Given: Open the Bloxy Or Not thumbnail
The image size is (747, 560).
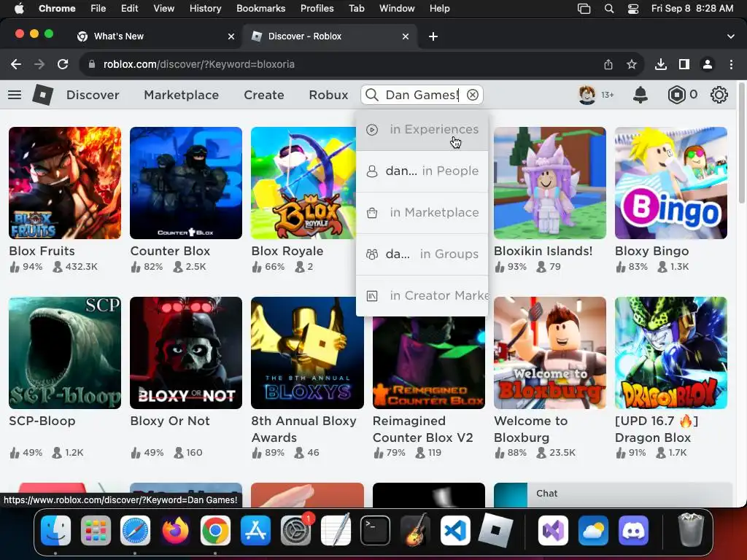Looking at the screenshot, I should [186, 353].
